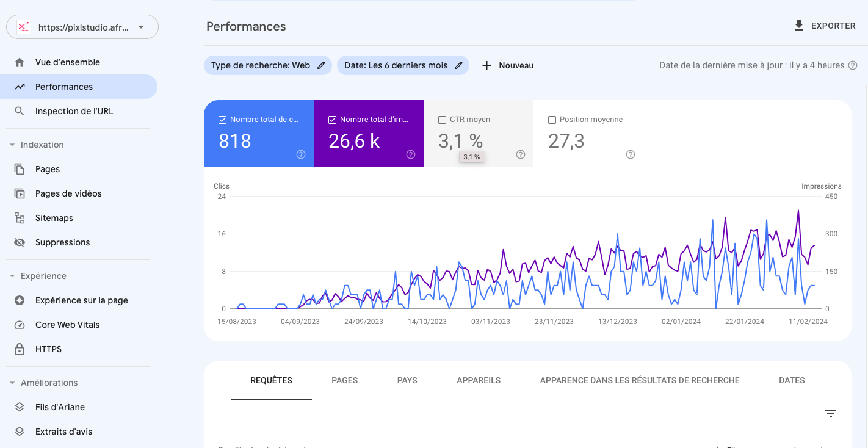Image resolution: width=868 pixels, height=448 pixels.
Task: Click the filter rows icon above the table
Action: 830,414
